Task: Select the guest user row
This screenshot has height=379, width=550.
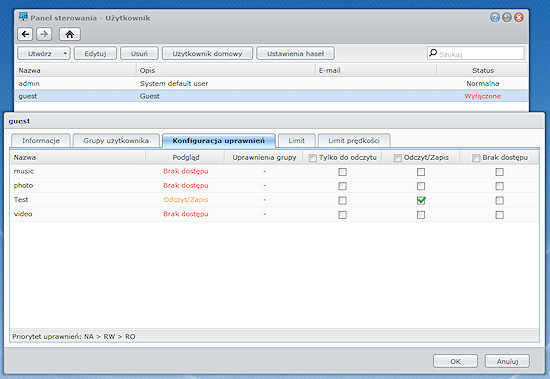Action: point(271,96)
